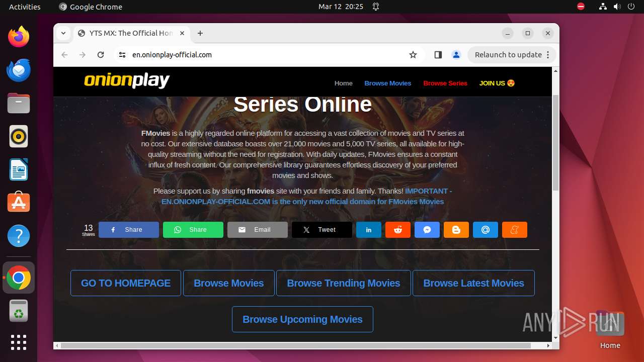Image resolution: width=644 pixels, height=362 pixels.
Task: Open the clock and calendar menu
Action: click(341, 7)
